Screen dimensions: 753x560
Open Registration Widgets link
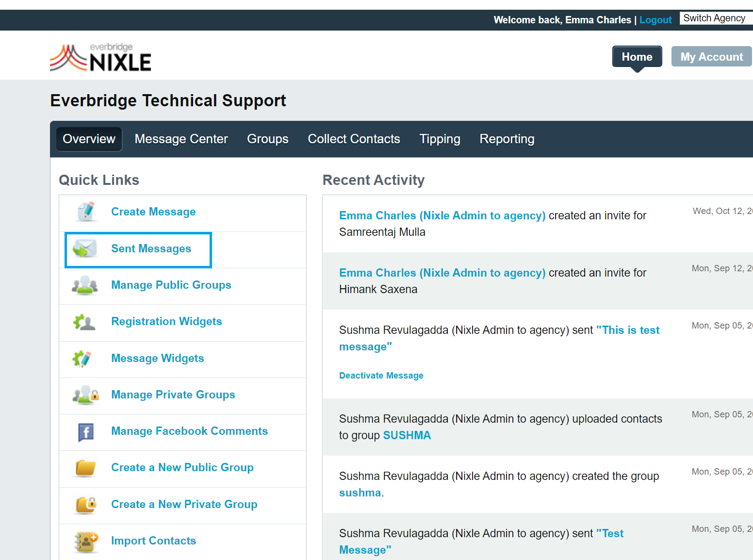[166, 322]
